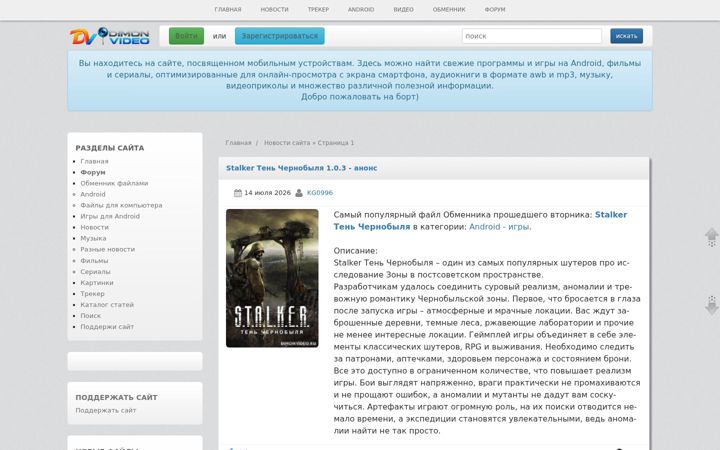Image resolution: width=720 pixels, height=450 pixels.
Task: Open sidebar link Новости
Action: 94,227
